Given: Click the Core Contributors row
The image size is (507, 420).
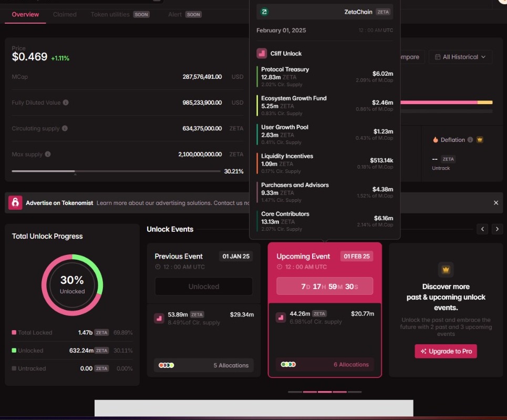Looking at the screenshot, I should [x=325, y=221].
